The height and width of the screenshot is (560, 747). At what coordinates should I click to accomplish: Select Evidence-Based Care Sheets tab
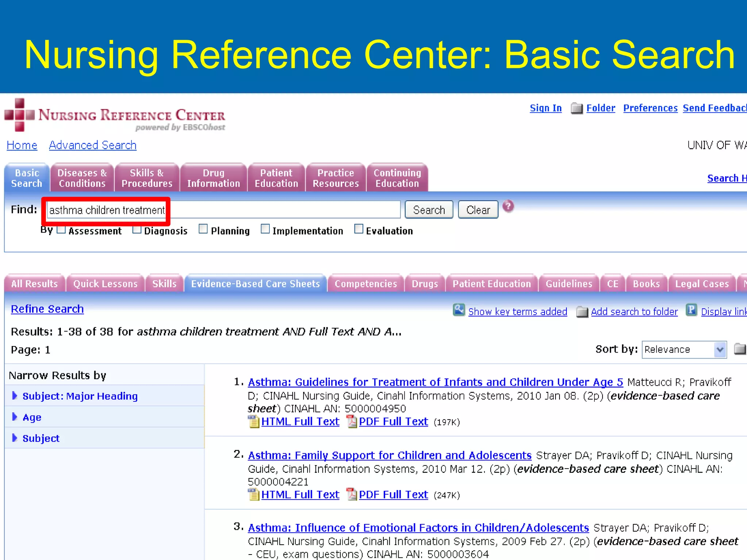point(255,284)
